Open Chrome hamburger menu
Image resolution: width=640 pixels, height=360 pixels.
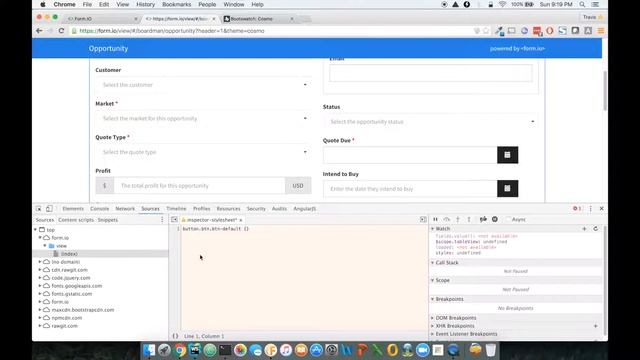point(601,31)
